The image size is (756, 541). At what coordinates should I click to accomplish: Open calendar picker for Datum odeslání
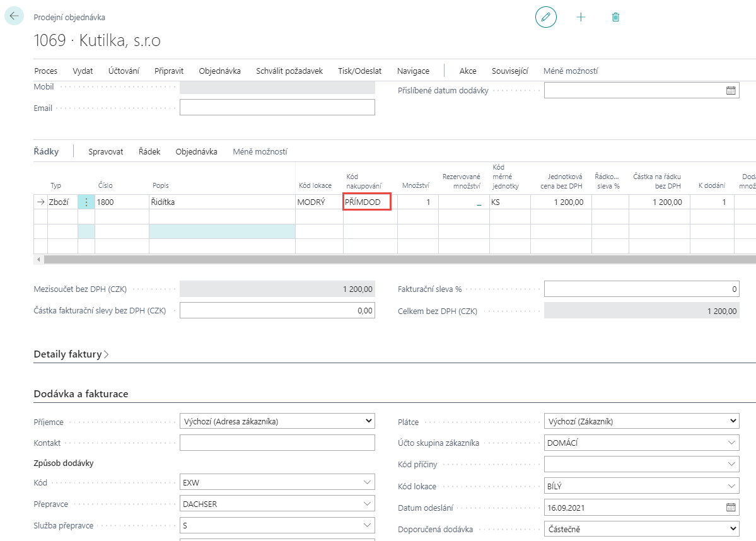click(x=731, y=508)
